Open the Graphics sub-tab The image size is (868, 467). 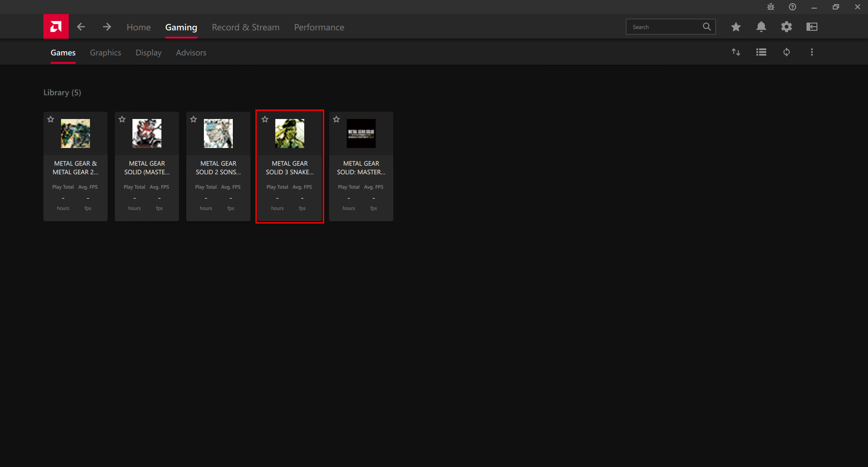(105, 52)
